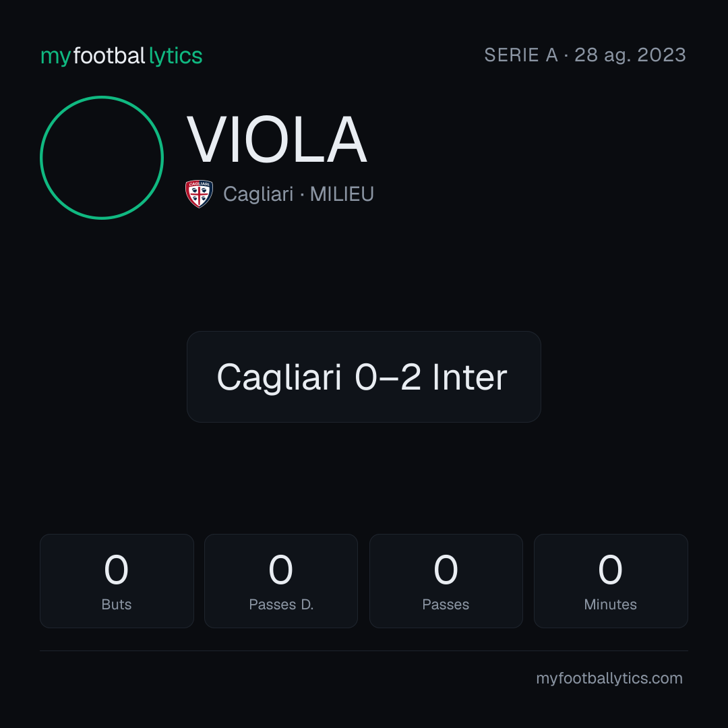Click the zero value above Buts
The image size is (728, 728).
click(116, 569)
